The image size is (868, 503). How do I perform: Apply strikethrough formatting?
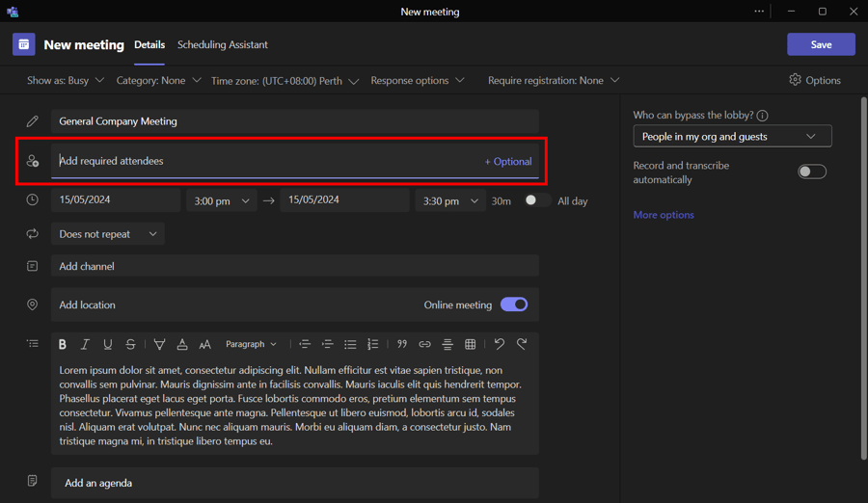130,344
